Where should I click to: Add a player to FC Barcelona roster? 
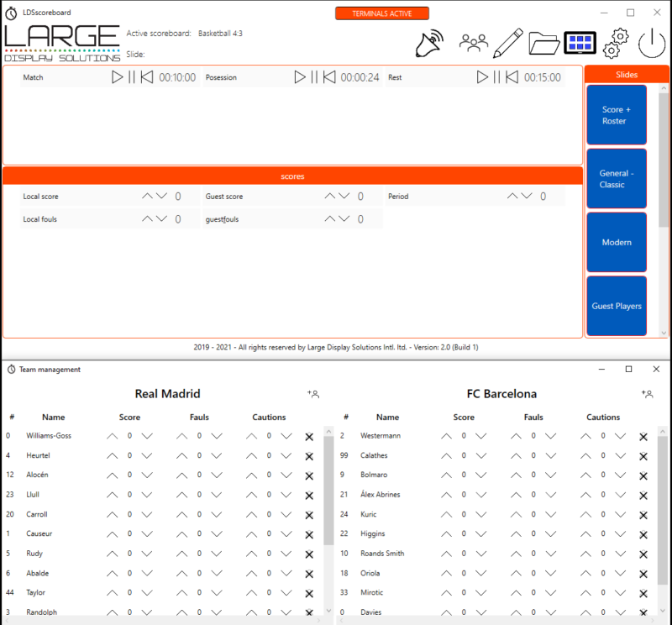[x=647, y=393]
